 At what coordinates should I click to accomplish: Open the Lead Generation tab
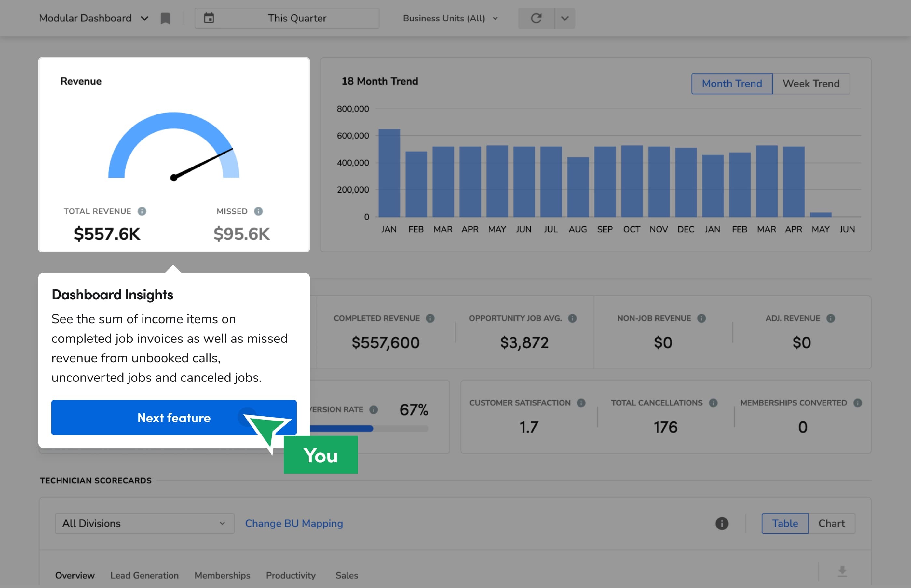144,575
